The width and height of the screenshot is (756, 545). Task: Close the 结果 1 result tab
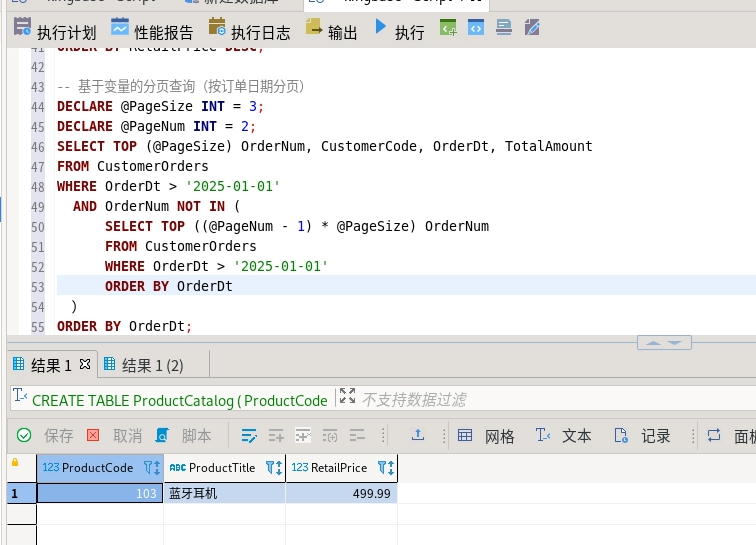[x=85, y=364]
